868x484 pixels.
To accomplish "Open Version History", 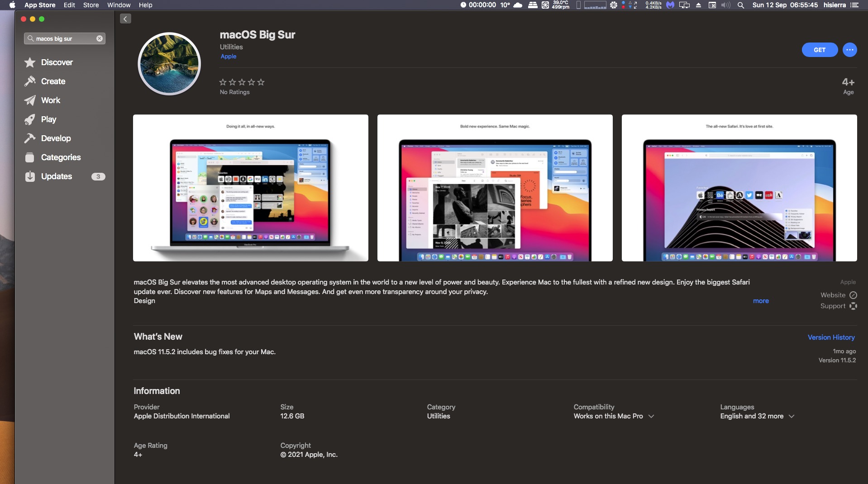I will tap(831, 337).
